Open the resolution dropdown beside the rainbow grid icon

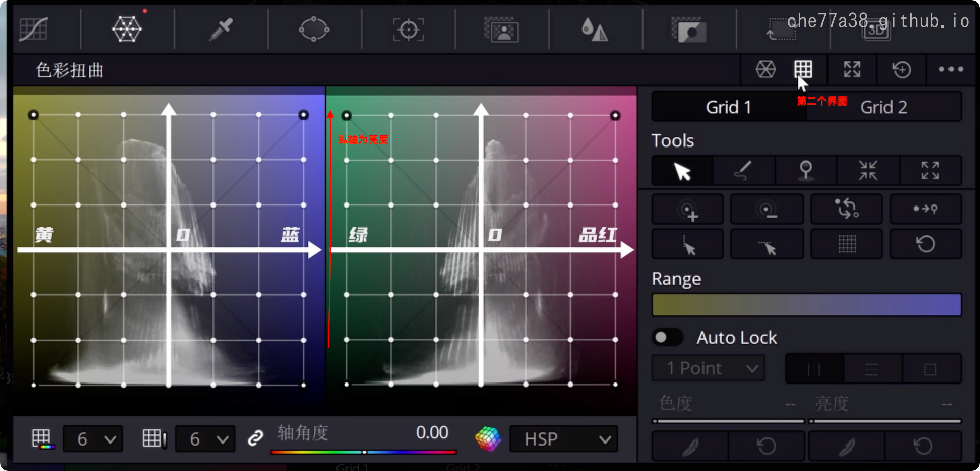[x=93, y=438]
